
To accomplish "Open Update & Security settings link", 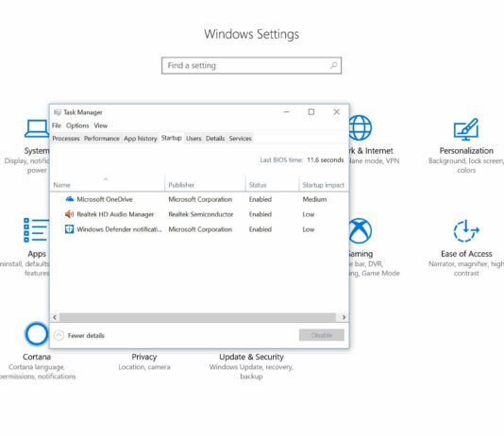I will tap(251, 357).
